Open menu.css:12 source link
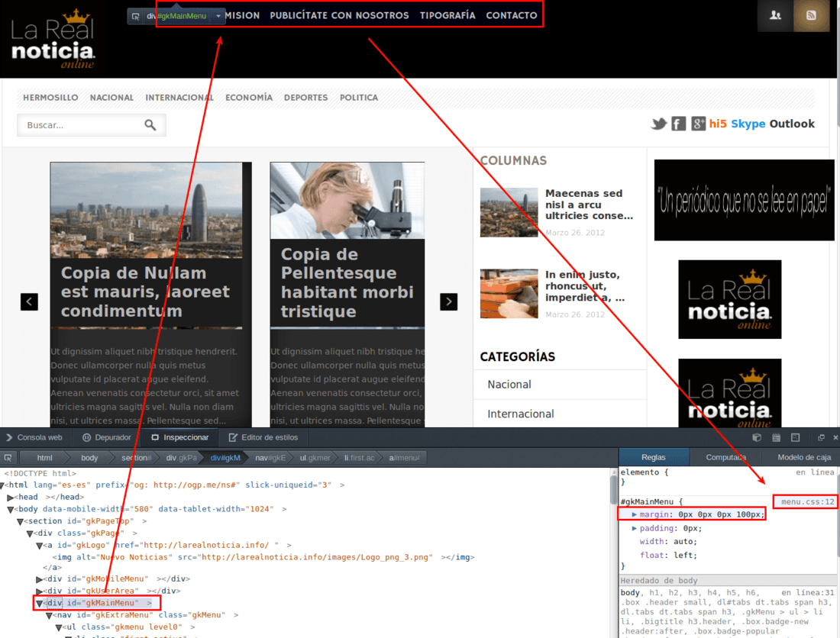Viewport: 840px width, 638px height. click(807, 502)
